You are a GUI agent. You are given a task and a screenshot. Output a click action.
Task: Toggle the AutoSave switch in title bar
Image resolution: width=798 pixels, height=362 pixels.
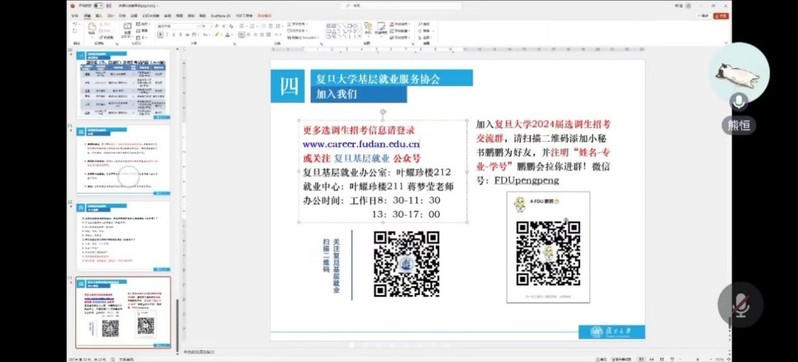pos(99,6)
